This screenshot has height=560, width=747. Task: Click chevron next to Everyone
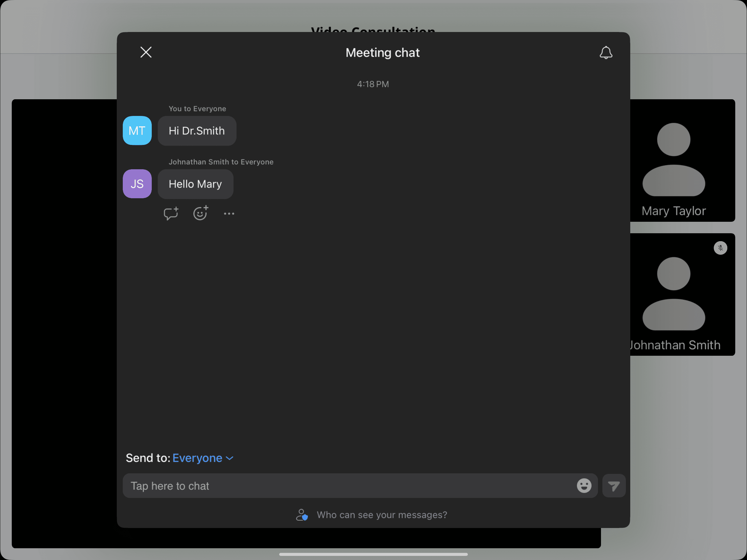point(230,458)
